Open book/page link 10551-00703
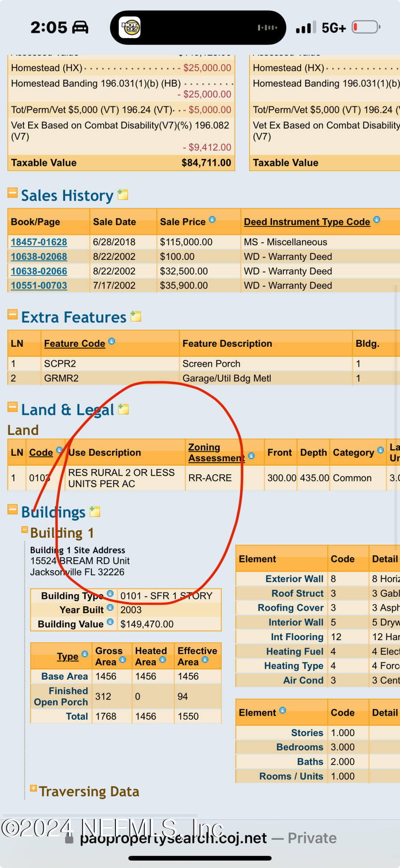This screenshot has width=400, height=868. click(x=39, y=286)
